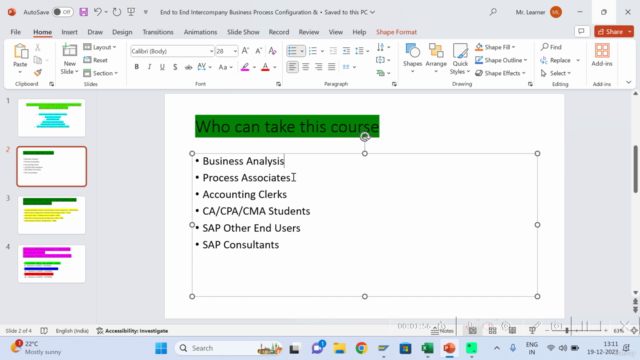This screenshot has width=640, height=360.
Task: Switch to the Slide Show tab
Action: point(243,32)
